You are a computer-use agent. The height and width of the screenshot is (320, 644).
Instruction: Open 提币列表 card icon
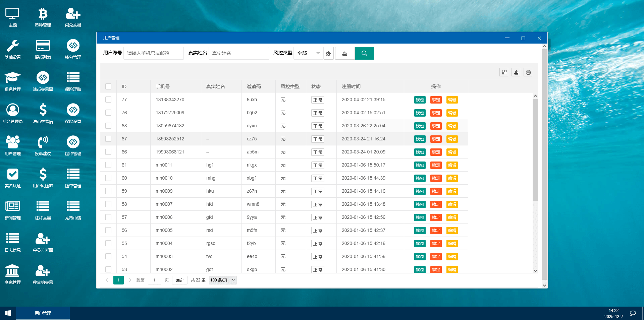(43, 49)
